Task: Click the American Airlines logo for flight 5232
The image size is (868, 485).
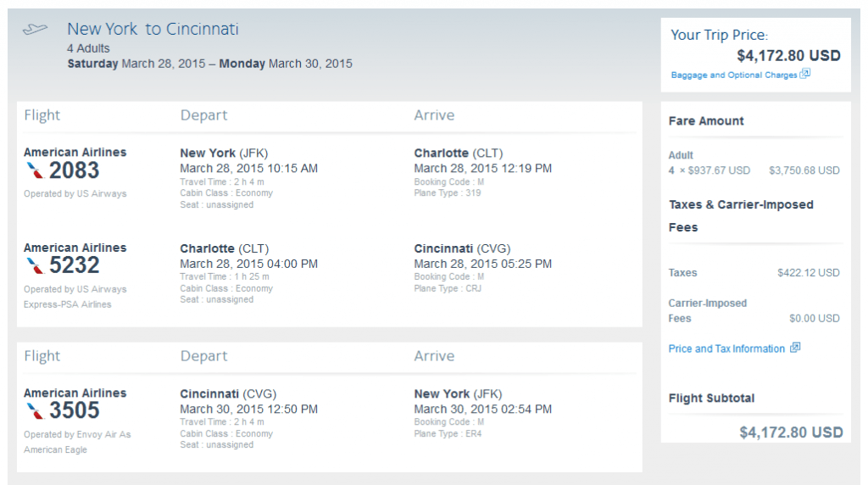Action: (35, 265)
